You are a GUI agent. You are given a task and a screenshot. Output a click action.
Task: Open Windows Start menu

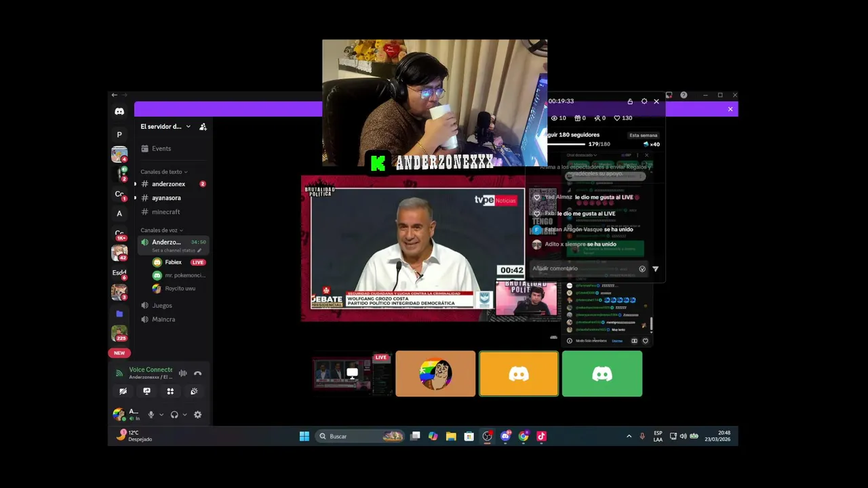304,436
